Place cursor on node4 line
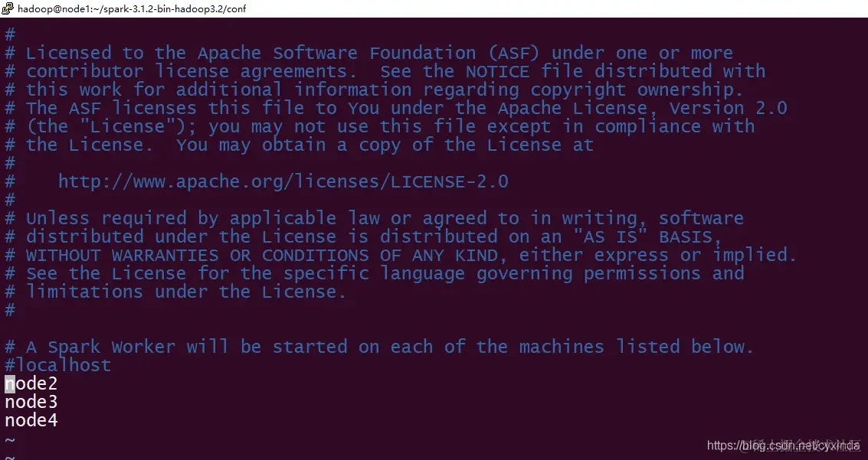 pos(31,420)
